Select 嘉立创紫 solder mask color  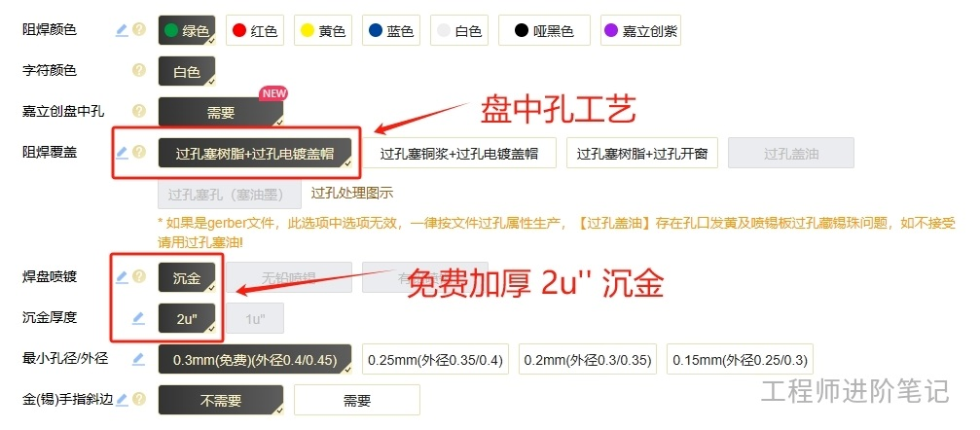click(640, 30)
